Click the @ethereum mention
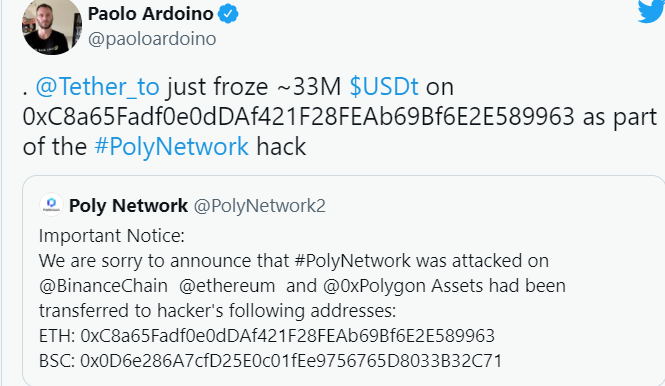Image resolution: width=665 pixels, height=386 pixels. pos(227,286)
